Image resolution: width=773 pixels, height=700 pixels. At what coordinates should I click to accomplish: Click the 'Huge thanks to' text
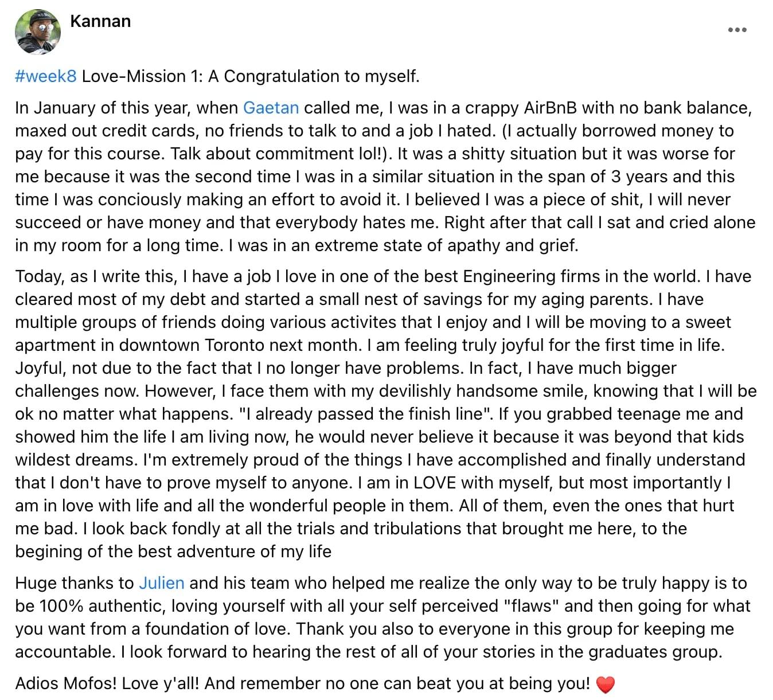[x=74, y=583]
